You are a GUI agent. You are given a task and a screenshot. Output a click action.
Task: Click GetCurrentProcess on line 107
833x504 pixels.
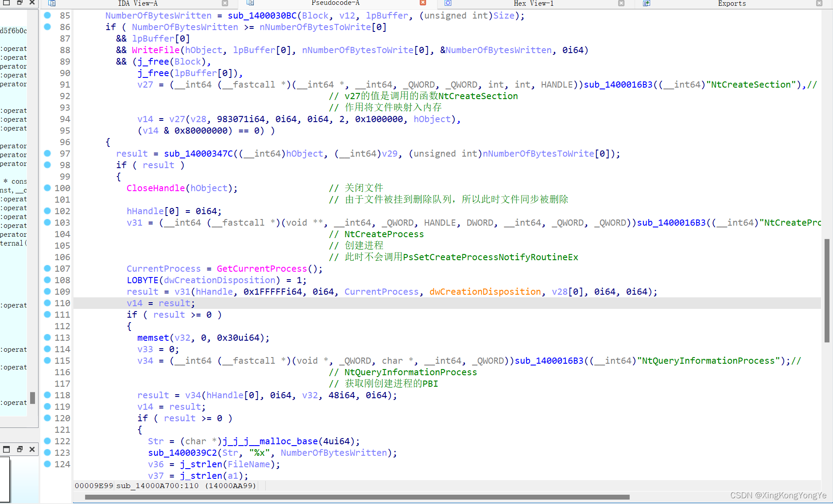pyautogui.click(x=262, y=269)
